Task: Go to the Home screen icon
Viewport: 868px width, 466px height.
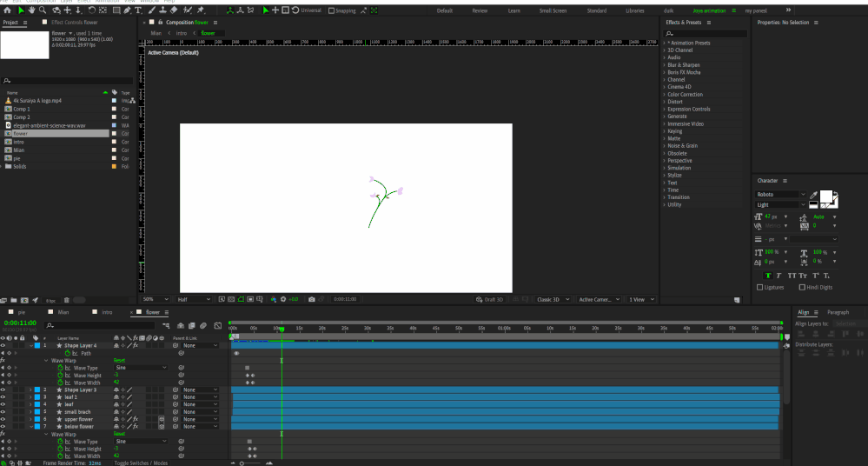Action: click(7, 10)
